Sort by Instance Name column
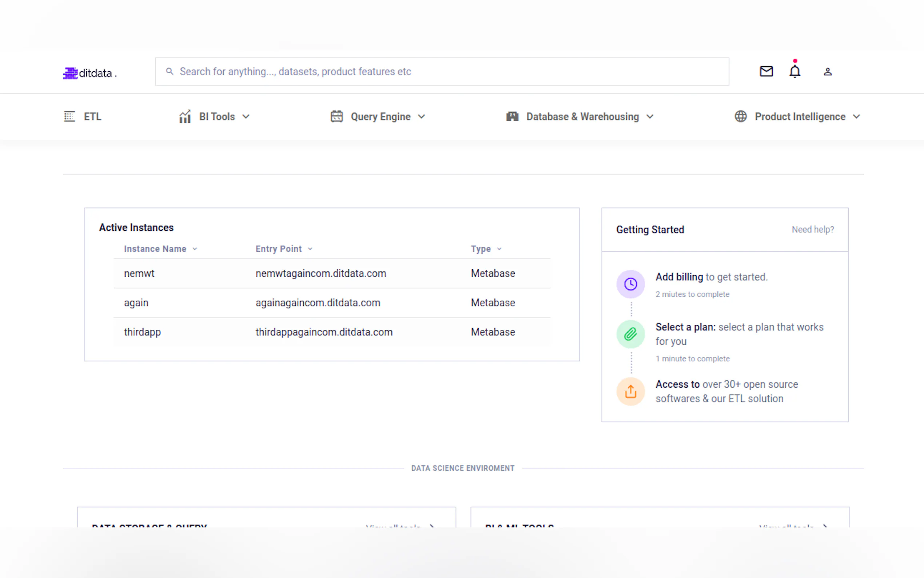The height and width of the screenshot is (578, 924). (x=155, y=249)
